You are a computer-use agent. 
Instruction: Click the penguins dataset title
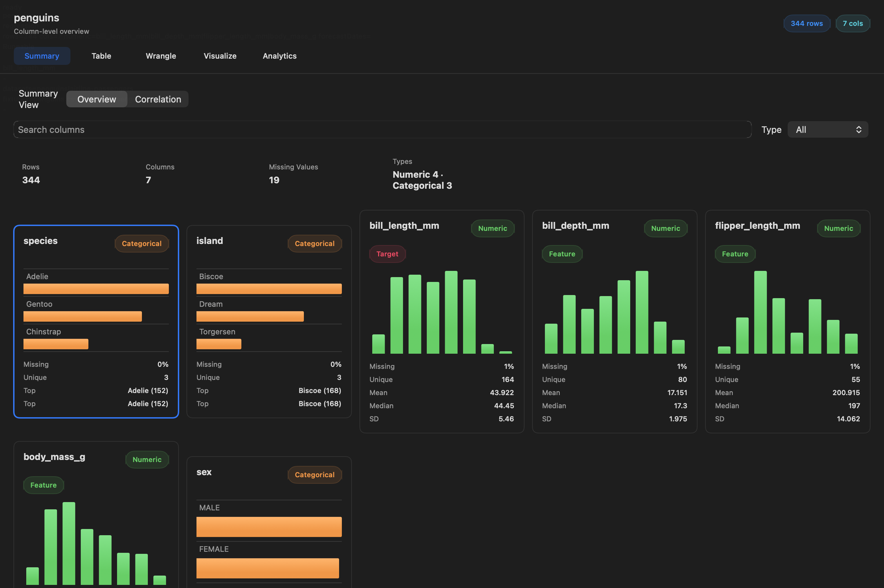coord(36,18)
